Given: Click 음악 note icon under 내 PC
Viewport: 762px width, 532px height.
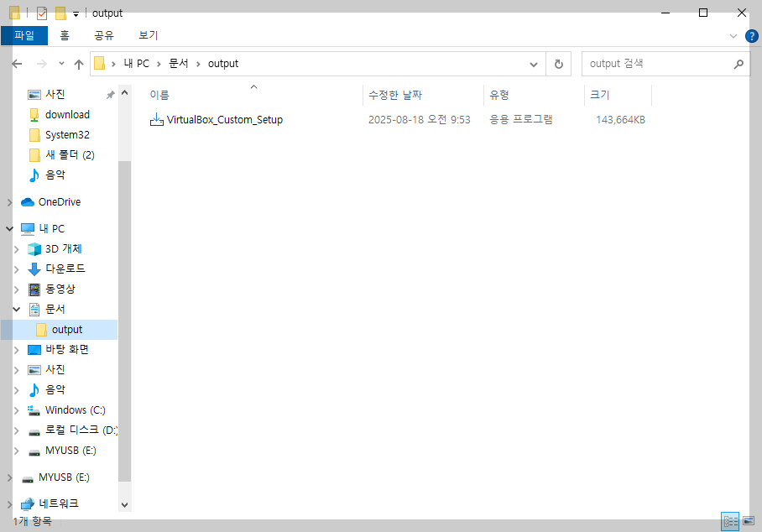Looking at the screenshot, I should [x=34, y=389].
